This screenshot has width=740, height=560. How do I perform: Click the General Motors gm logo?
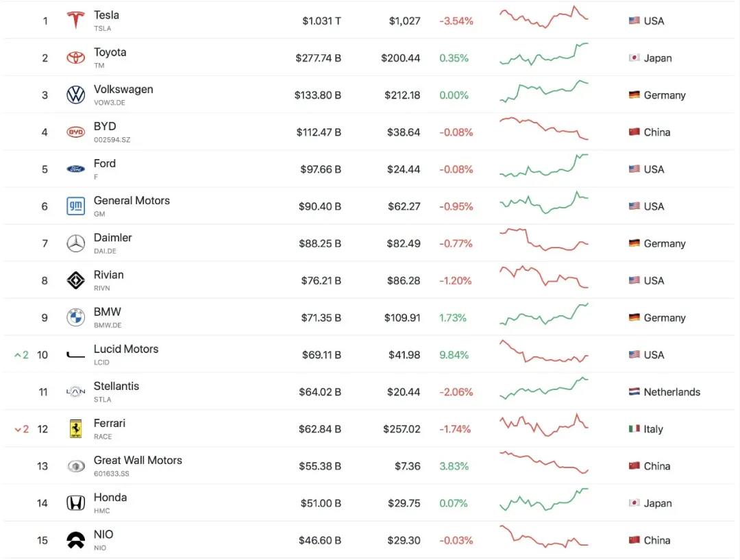pyautogui.click(x=75, y=206)
